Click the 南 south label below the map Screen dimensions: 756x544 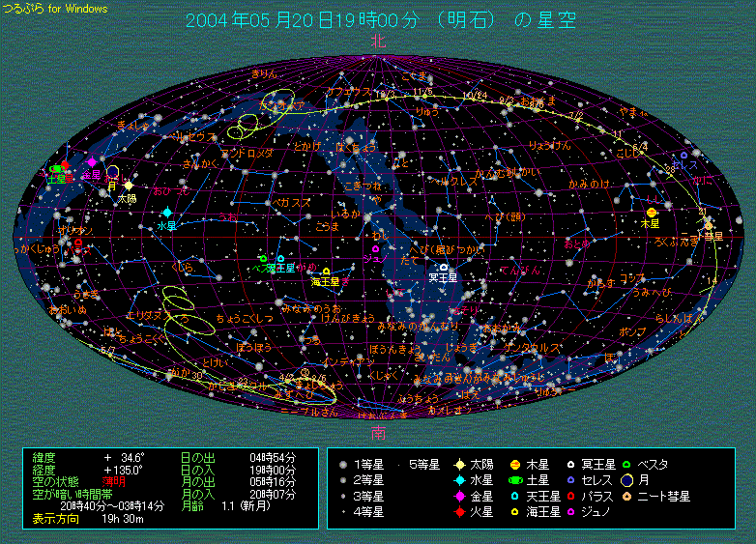coord(378,433)
